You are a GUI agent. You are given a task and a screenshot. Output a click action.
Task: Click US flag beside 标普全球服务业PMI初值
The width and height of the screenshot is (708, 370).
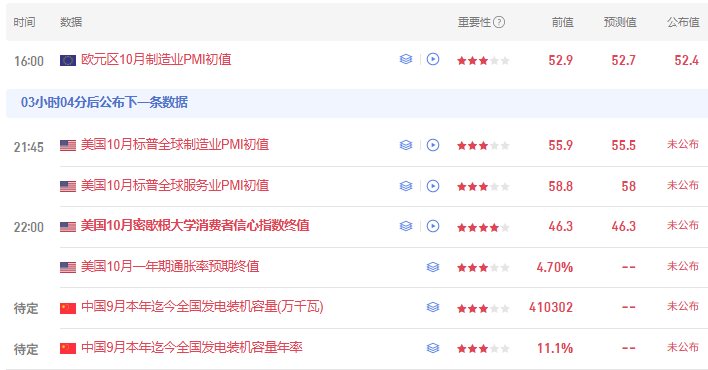pos(68,186)
